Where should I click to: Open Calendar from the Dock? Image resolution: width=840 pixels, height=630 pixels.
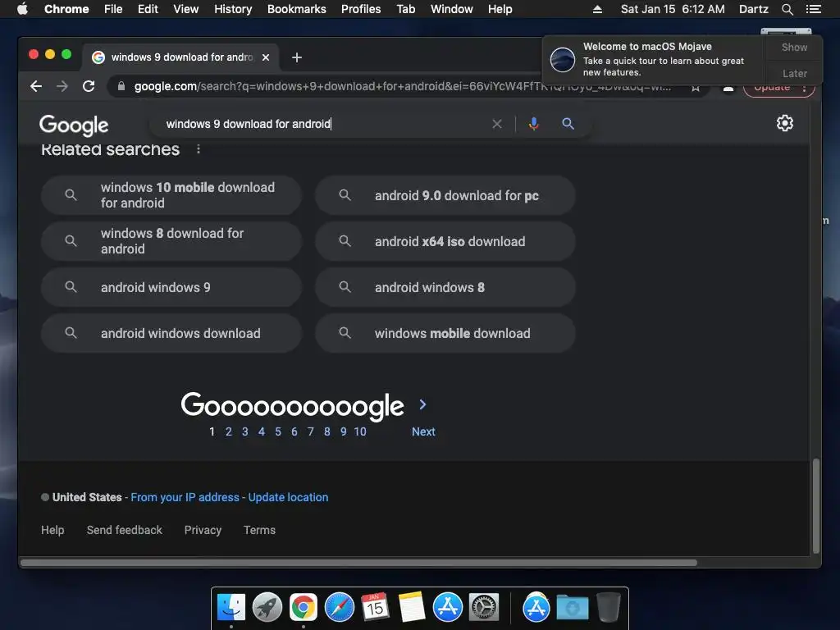[375, 608]
